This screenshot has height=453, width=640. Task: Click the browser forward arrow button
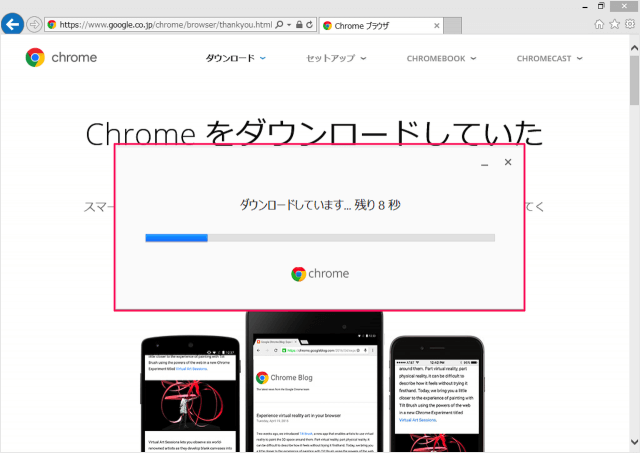35,24
